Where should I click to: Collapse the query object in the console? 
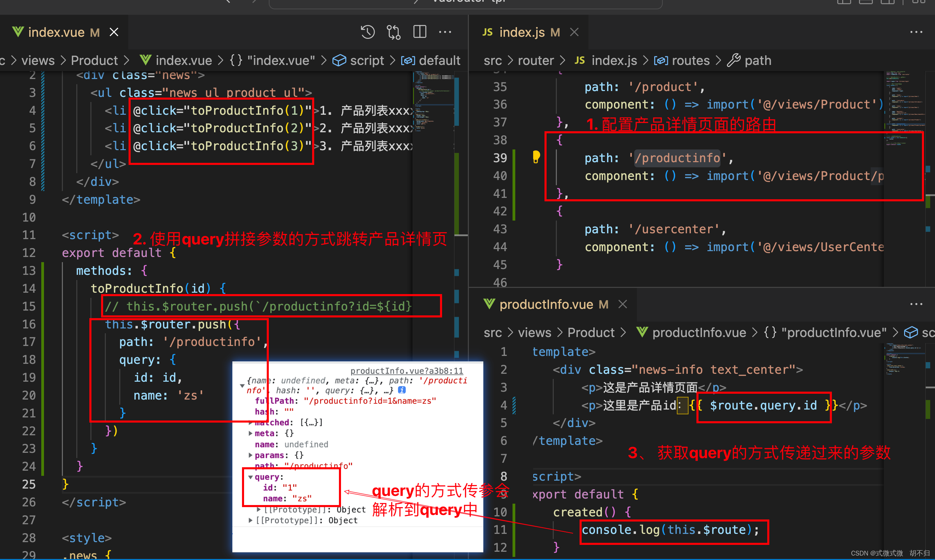250,477
